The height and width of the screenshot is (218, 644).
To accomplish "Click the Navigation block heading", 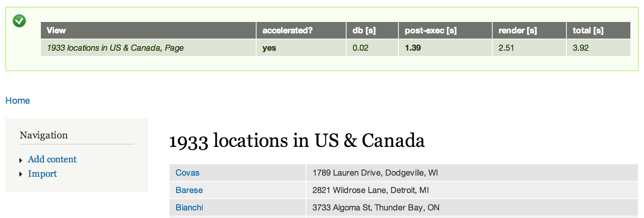I will click(x=44, y=135).
